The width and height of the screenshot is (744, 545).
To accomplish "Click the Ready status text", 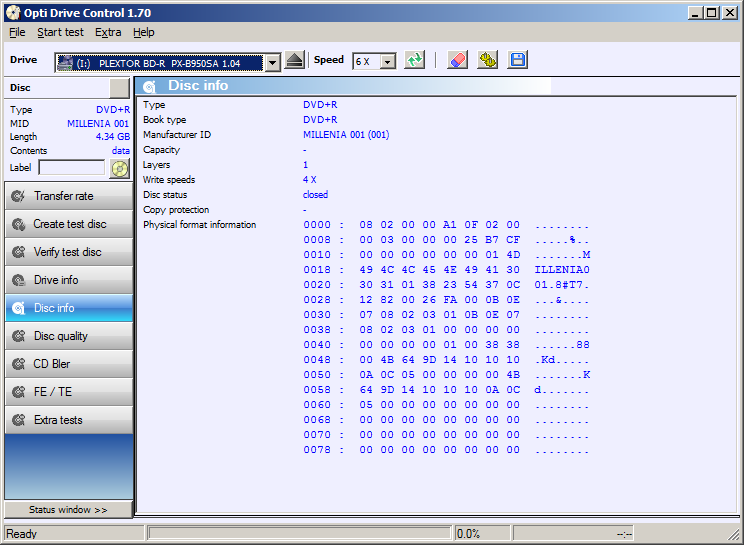I will [21, 534].
